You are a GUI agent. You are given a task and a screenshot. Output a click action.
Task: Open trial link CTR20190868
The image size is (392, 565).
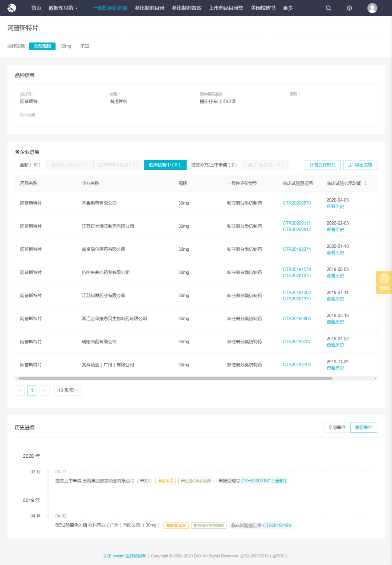tap(297, 319)
